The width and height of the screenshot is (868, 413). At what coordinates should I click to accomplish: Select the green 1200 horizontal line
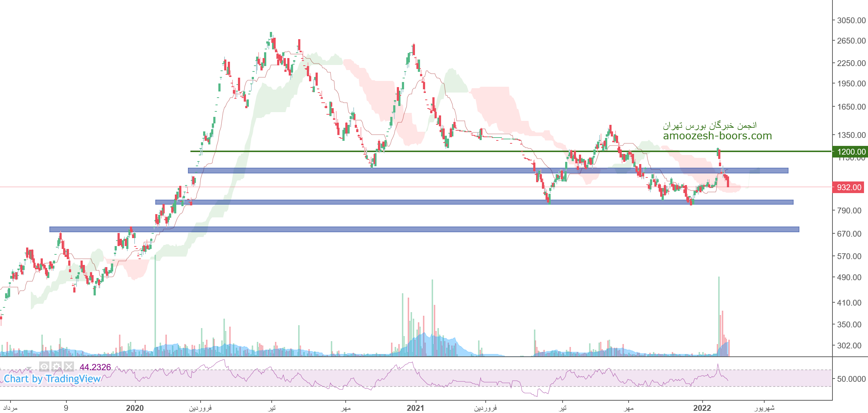[x=472, y=151]
